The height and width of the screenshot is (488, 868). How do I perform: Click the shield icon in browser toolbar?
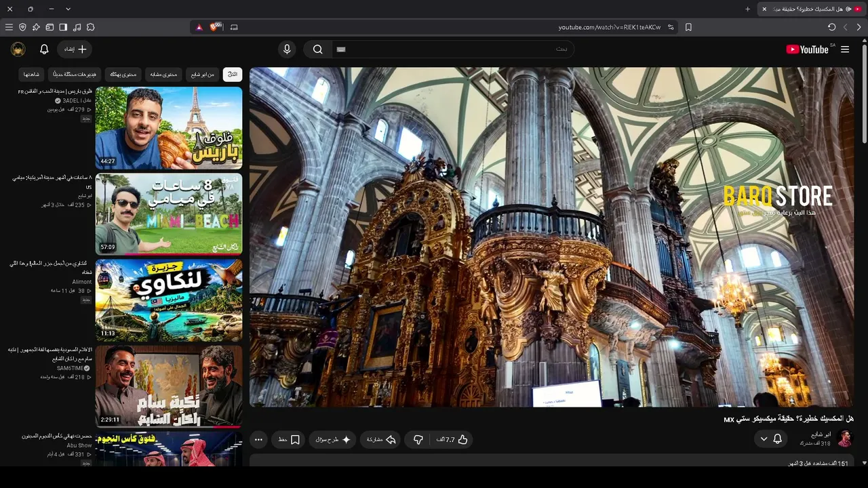pos(22,27)
